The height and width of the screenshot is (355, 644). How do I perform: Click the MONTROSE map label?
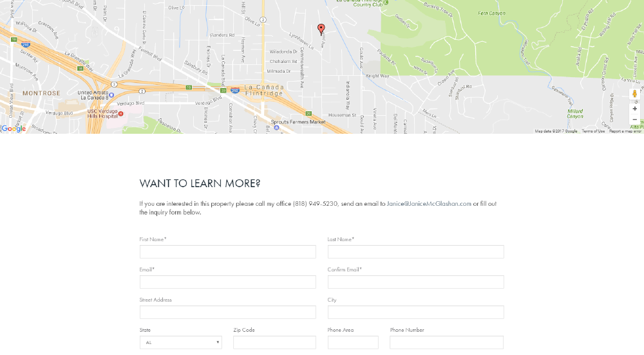pyautogui.click(x=41, y=93)
